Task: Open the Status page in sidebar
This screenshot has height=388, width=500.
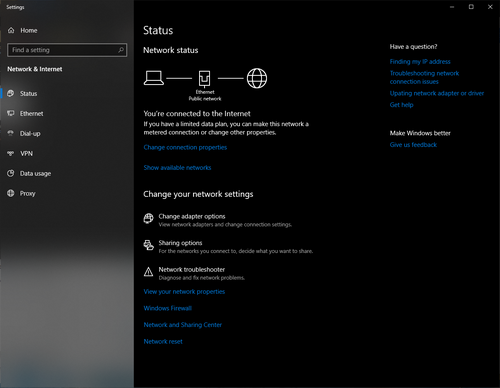Action: pyautogui.click(x=67, y=93)
